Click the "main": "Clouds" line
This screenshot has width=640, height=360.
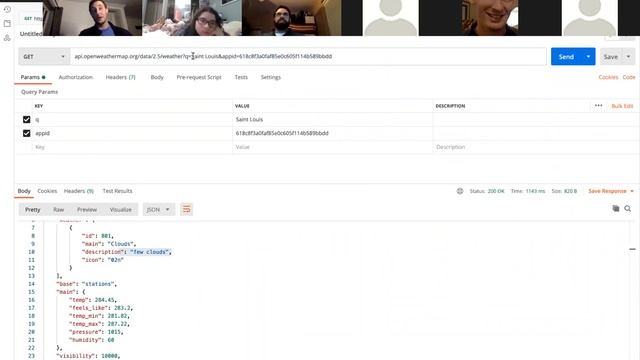tap(109, 244)
